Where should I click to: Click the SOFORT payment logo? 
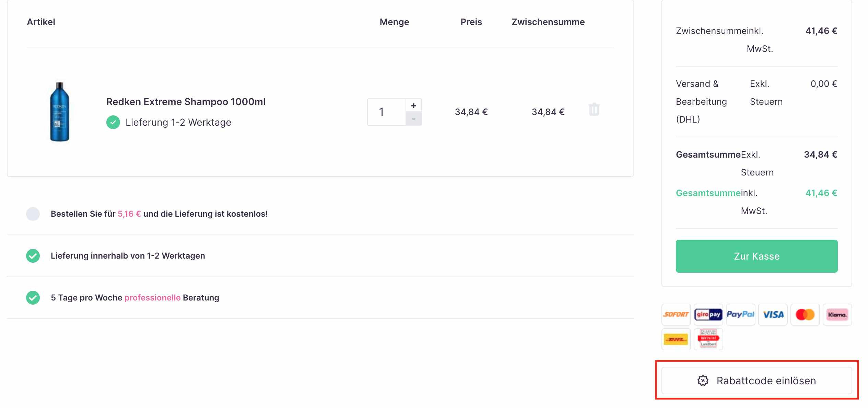[x=676, y=314]
